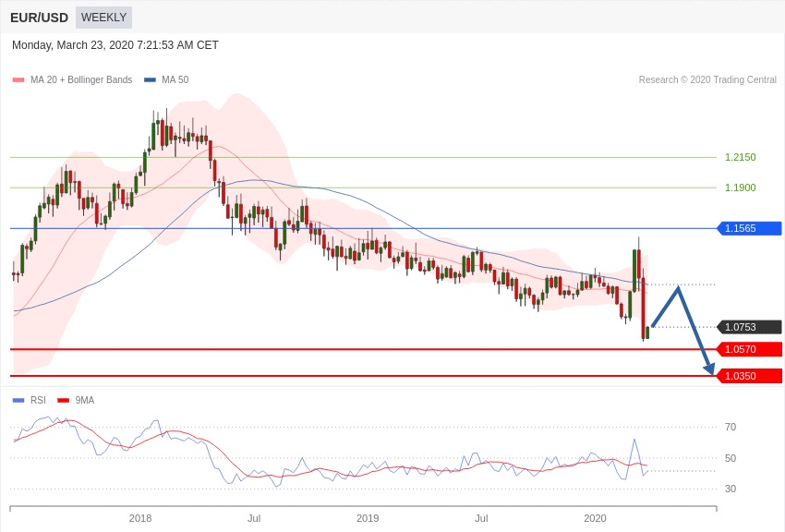
Task: Click the RSI 50 axis value
Action: (x=731, y=458)
